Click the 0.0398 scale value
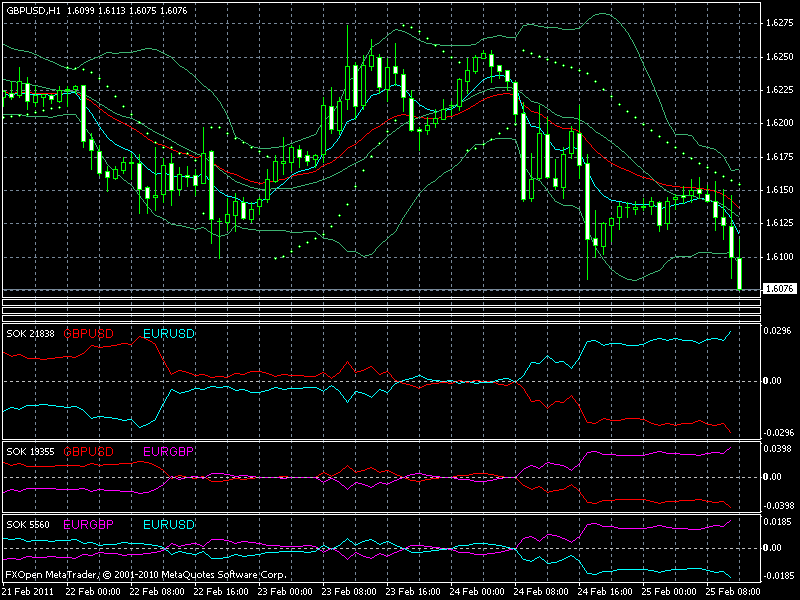The image size is (800, 600). (779, 448)
